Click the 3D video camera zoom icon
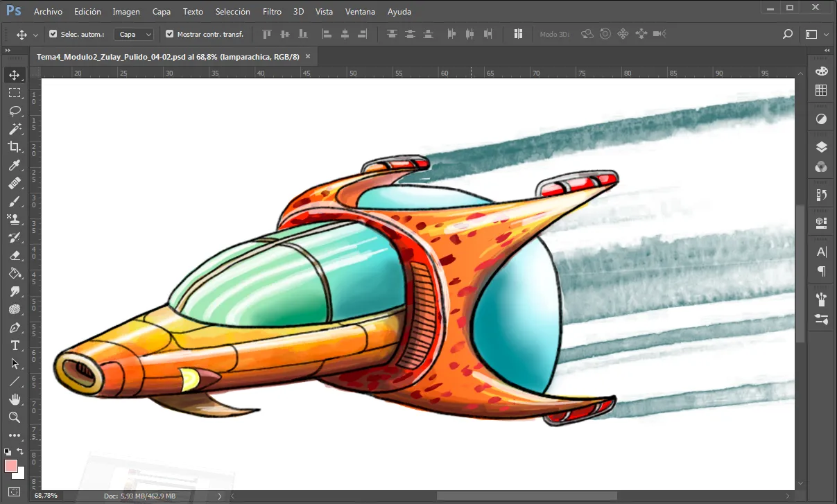The image size is (837, 504). click(x=659, y=34)
